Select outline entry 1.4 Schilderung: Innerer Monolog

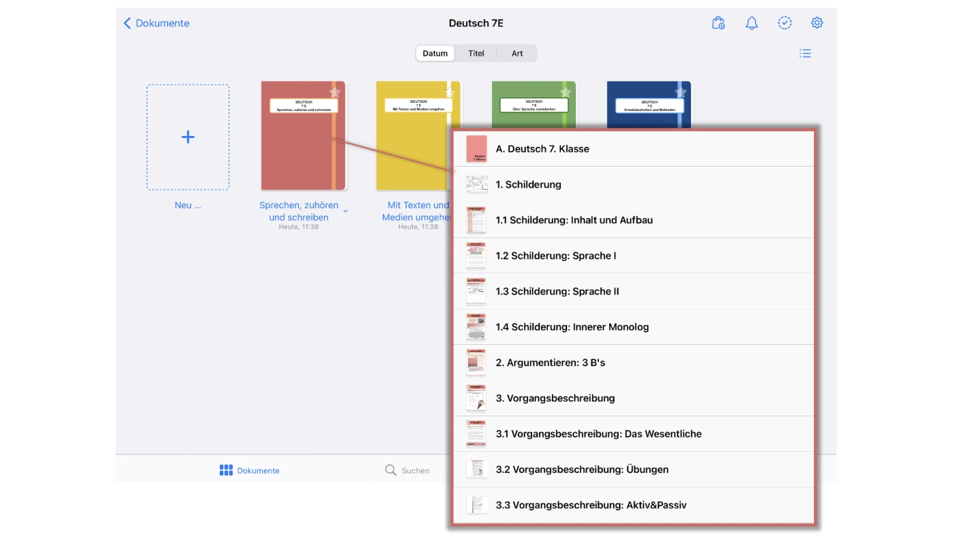[572, 327]
